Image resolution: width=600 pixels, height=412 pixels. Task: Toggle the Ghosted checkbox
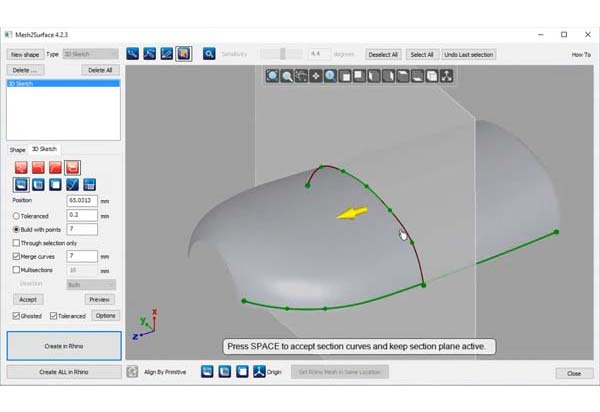point(15,315)
